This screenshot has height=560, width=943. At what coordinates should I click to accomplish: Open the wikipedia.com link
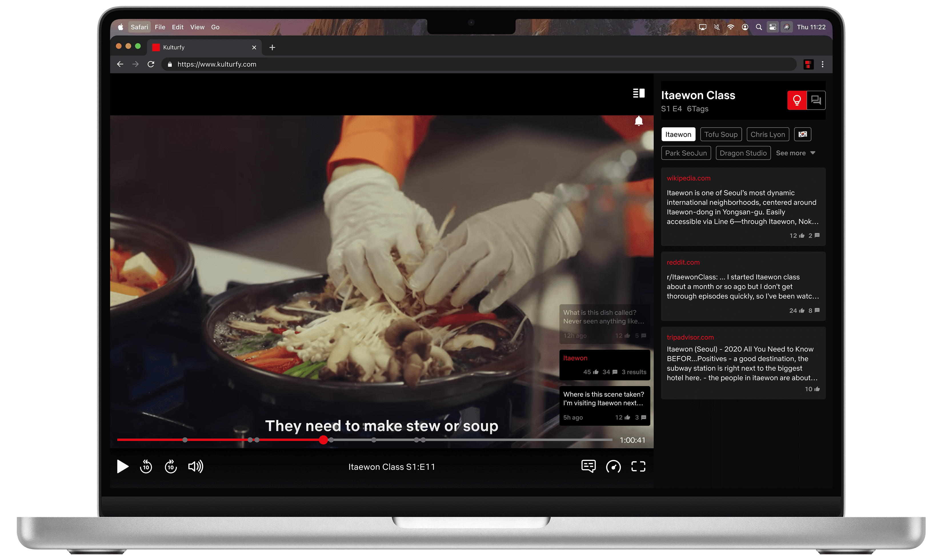coord(688,178)
